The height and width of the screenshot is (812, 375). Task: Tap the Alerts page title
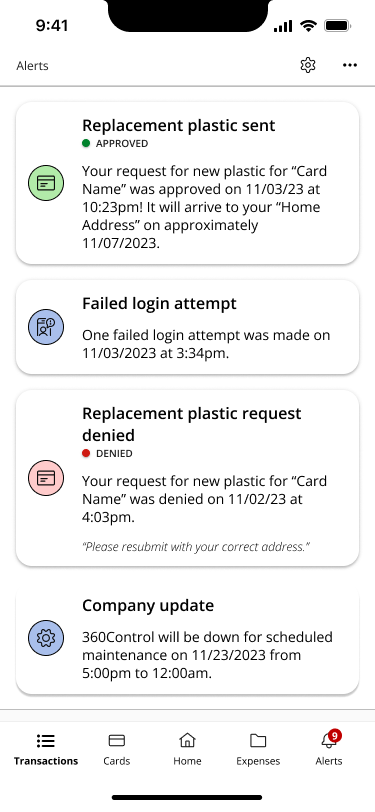(32, 66)
